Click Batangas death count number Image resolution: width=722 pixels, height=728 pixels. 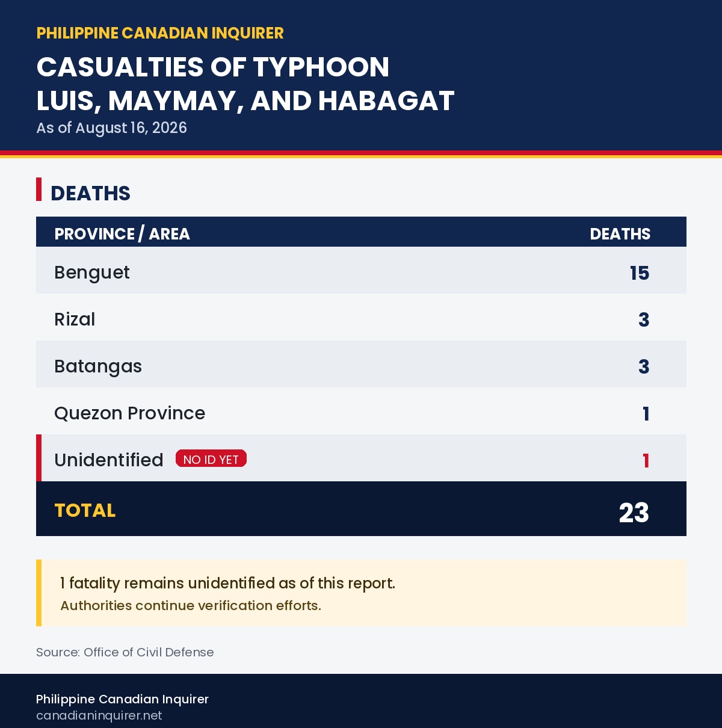(644, 367)
